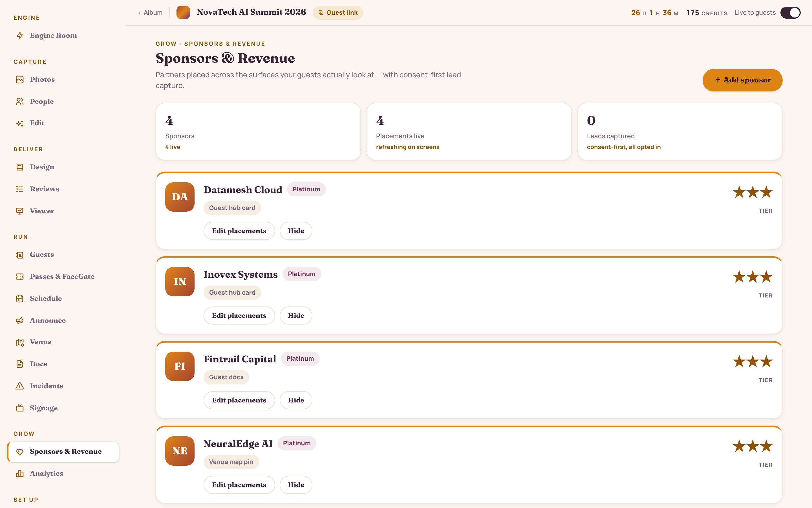The image size is (812, 508).
Task: Click the NeuralEdge AI sponsor name
Action: pos(238,444)
